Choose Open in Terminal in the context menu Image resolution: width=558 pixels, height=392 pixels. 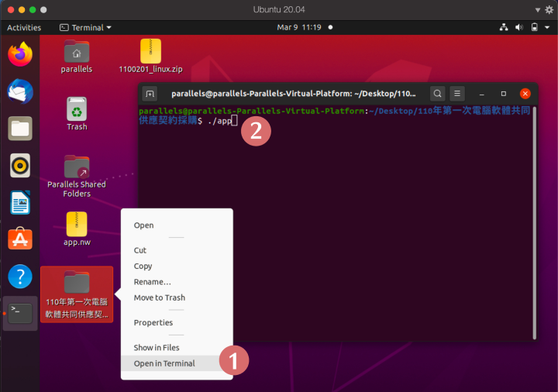point(177,363)
